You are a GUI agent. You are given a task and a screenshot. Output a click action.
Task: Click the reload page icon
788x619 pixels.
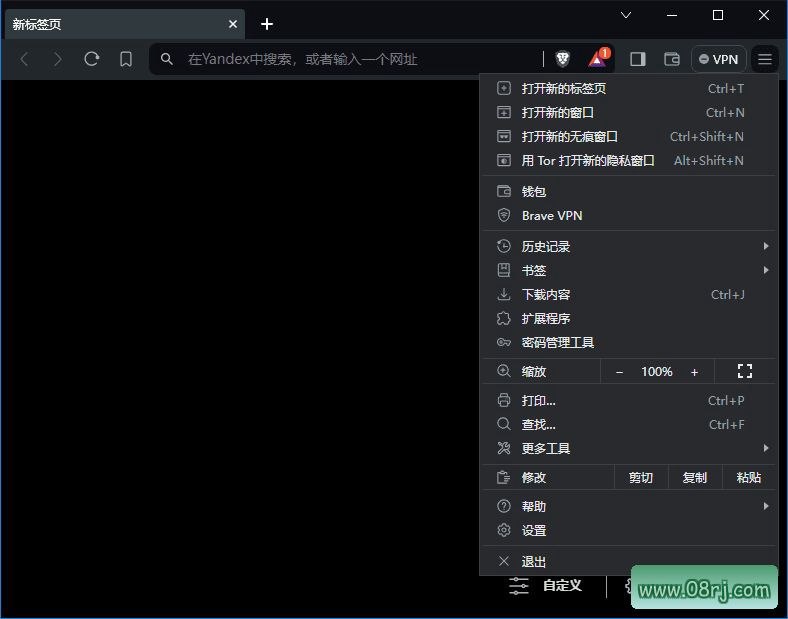(91, 59)
